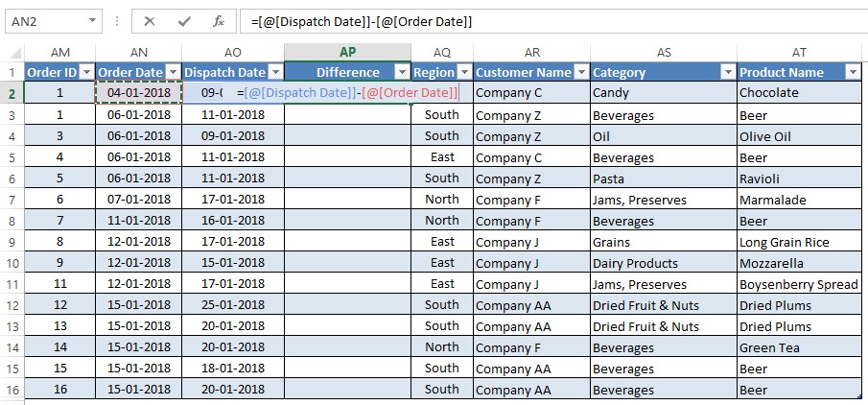
Task: Click in the Name Box showing AN2
Action: [46, 22]
